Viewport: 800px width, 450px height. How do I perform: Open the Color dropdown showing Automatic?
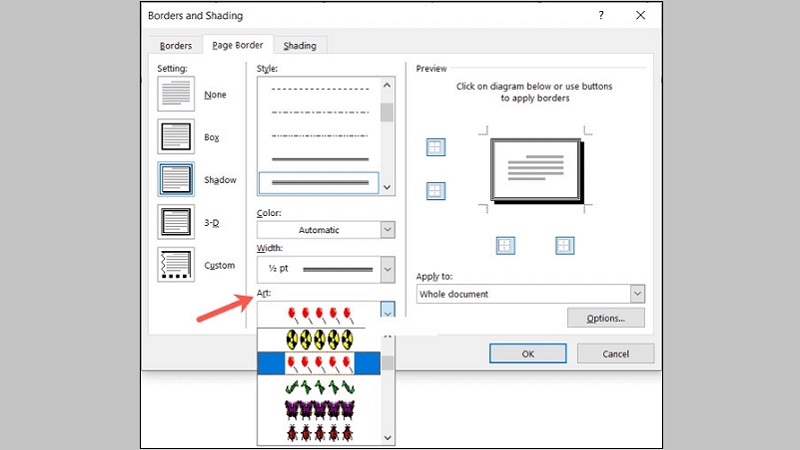coord(326,230)
